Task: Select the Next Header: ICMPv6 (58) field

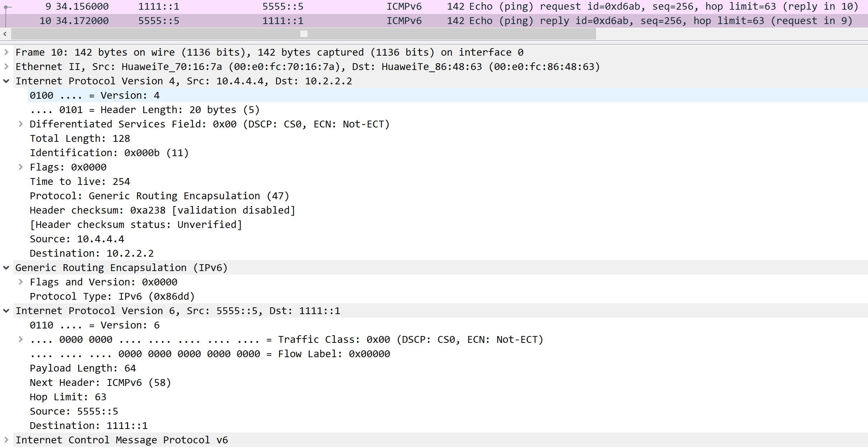Action: [x=100, y=383]
